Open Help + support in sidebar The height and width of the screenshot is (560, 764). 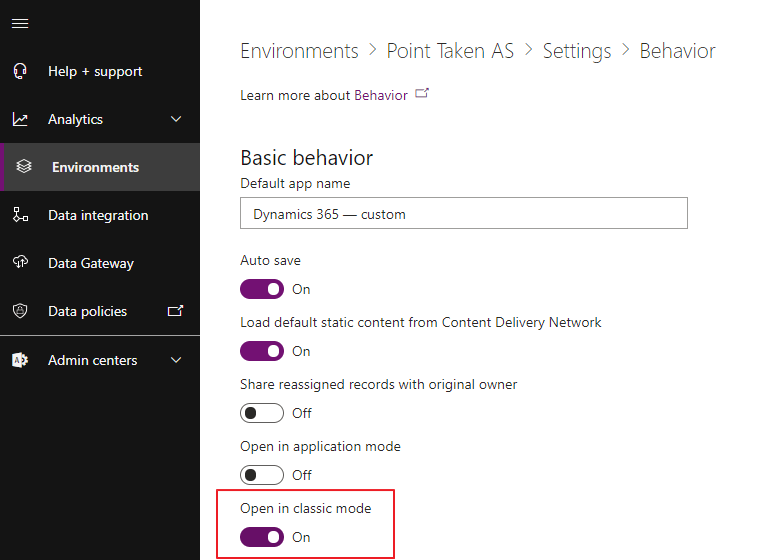[x=100, y=71]
